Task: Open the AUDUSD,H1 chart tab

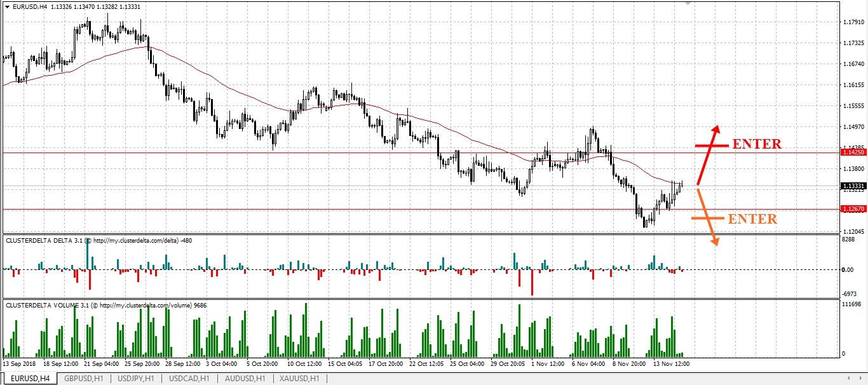Action: [x=243, y=379]
